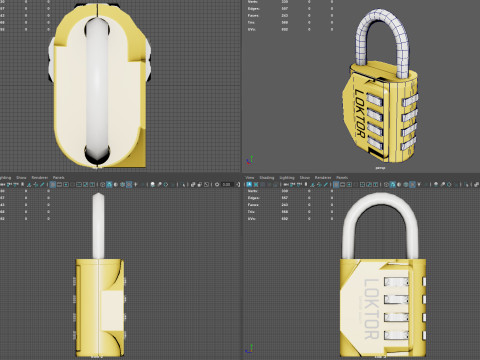Toggle Grid icon in side view toolbar
The image size is (480, 360).
click(53, 184)
